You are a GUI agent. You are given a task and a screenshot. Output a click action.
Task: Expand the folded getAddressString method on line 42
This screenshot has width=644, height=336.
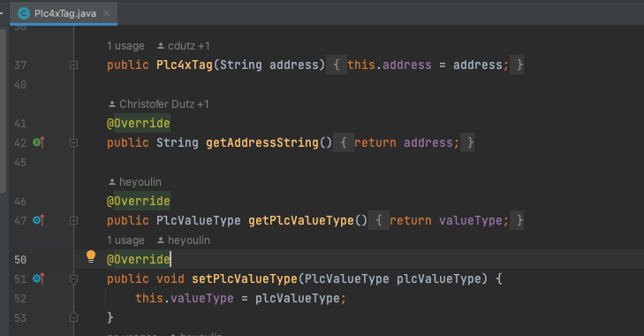tap(73, 142)
